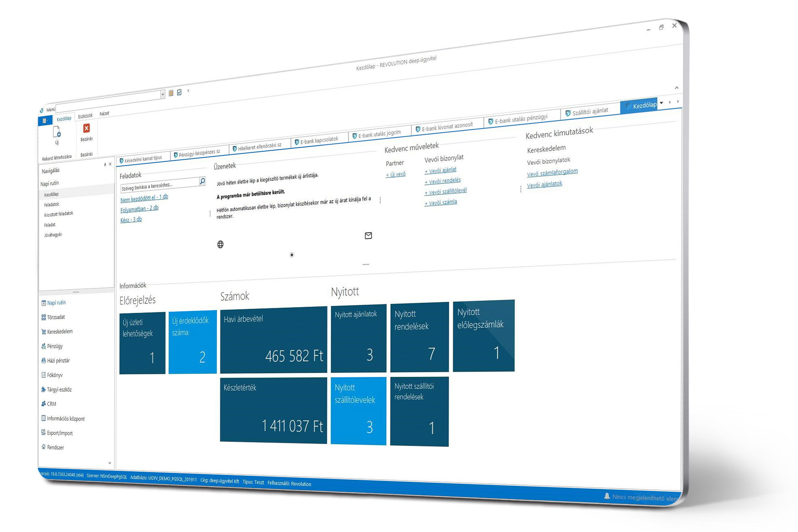
Task: Click the clipboard checkmark toolbar icon
Action: pos(180,92)
